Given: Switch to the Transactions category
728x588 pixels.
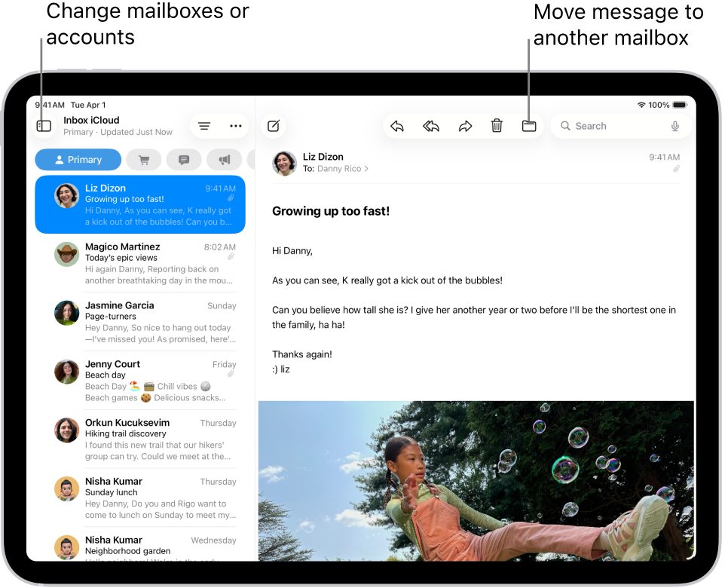Looking at the screenshot, I should click(143, 159).
